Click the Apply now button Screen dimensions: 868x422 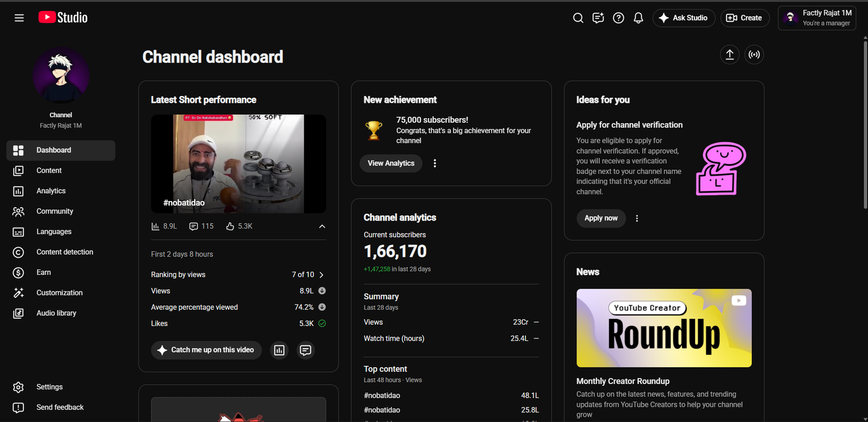[x=601, y=218]
